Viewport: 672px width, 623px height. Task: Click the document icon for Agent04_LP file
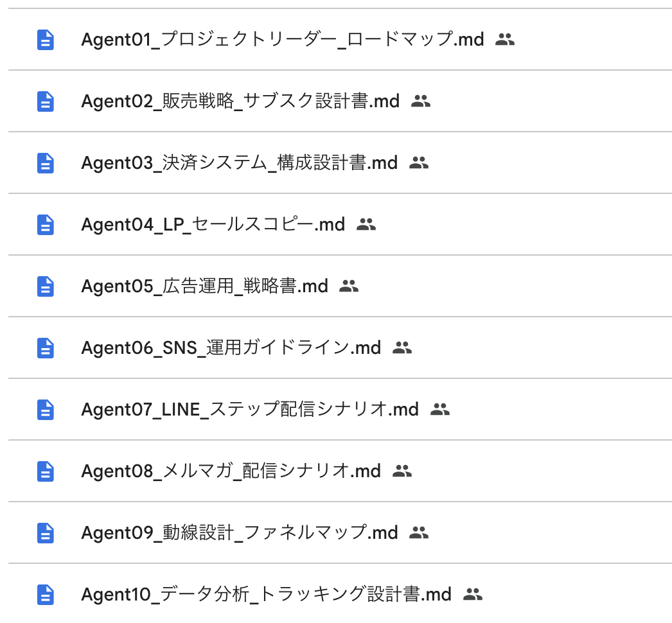[x=46, y=225]
